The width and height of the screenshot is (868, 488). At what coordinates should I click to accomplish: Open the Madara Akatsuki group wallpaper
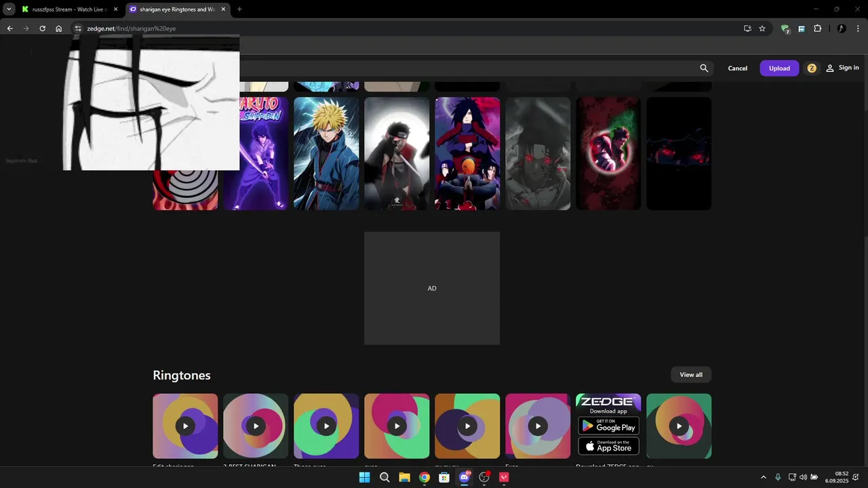[x=467, y=154]
